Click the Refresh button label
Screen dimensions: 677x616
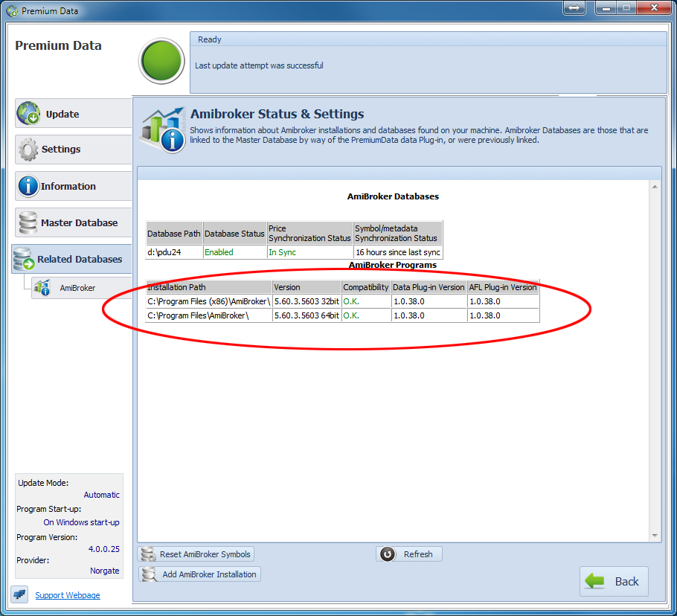coord(418,554)
